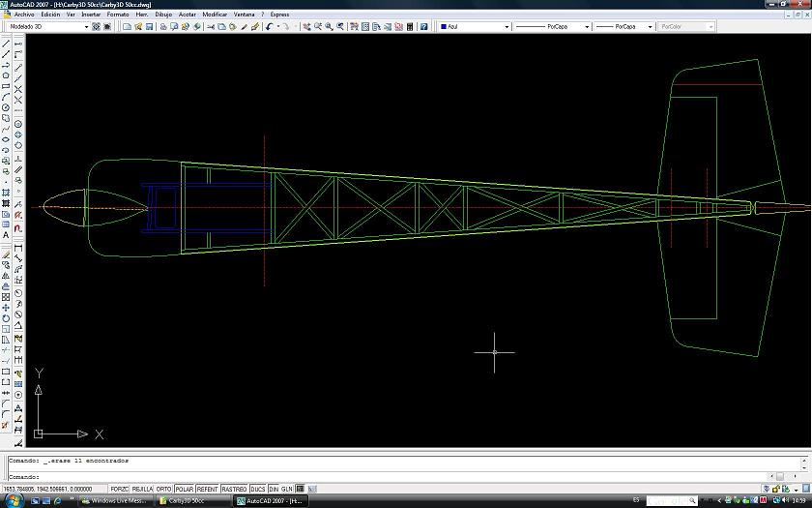Click the Save icon in the toolbar
The width and height of the screenshot is (812, 508).
(x=149, y=27)
